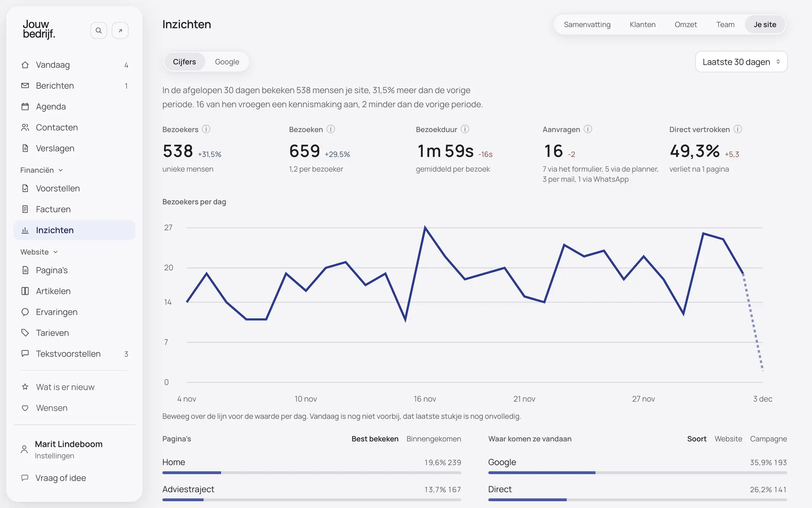
Task: Click the tag icon next to Tarieven
Action: [25, 333]
